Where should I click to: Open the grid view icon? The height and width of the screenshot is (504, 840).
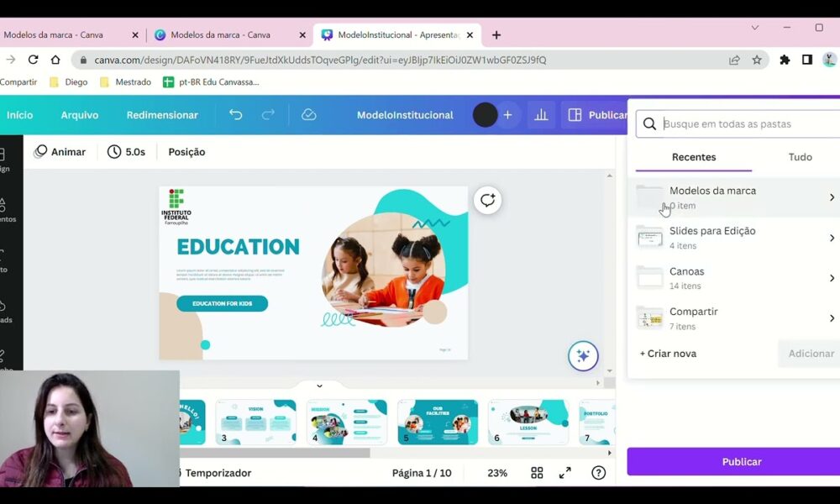(537, 472)
